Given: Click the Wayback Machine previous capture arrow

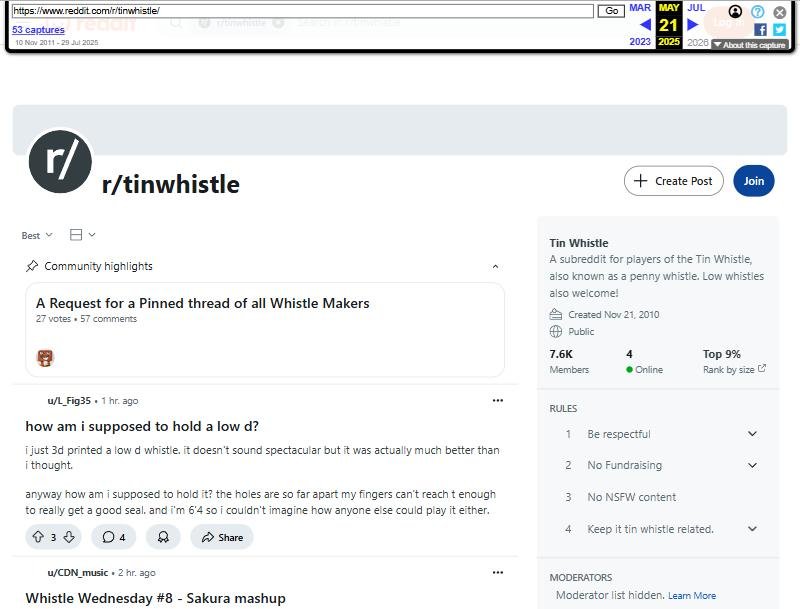Looking at the screenshot, I should click(645, 24).
